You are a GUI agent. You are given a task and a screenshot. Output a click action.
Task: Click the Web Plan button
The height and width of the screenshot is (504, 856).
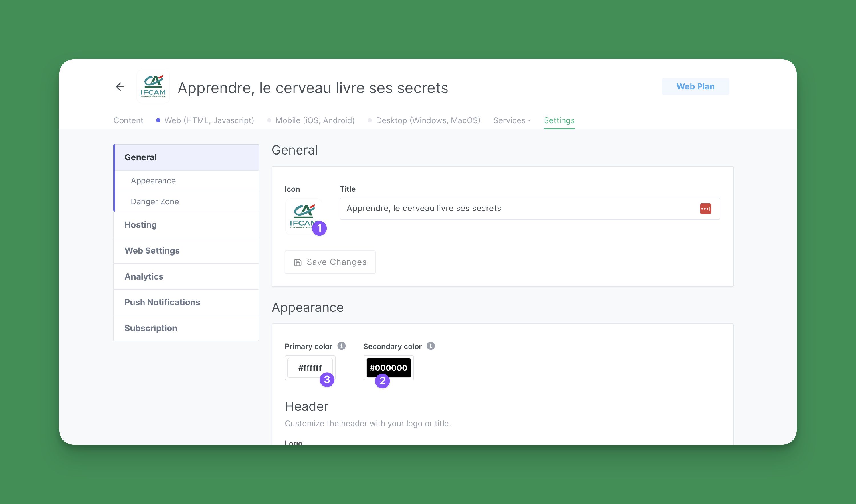click(695, 86)
